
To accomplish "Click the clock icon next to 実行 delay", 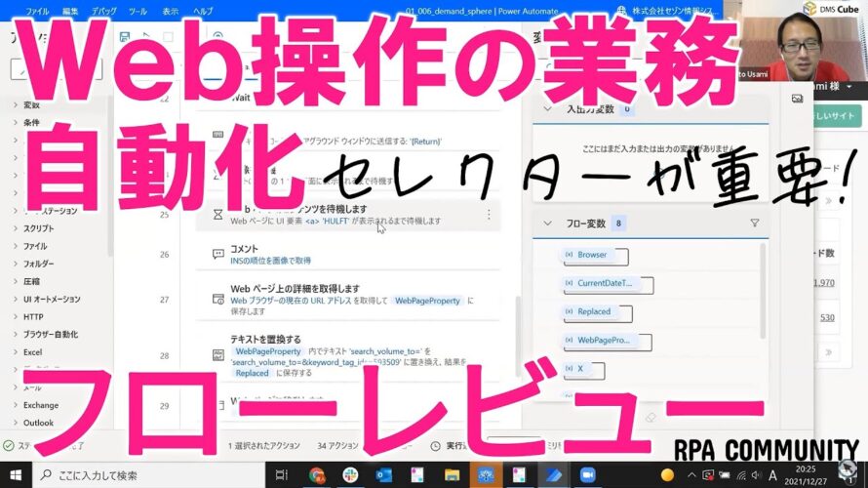I will 436,446.
